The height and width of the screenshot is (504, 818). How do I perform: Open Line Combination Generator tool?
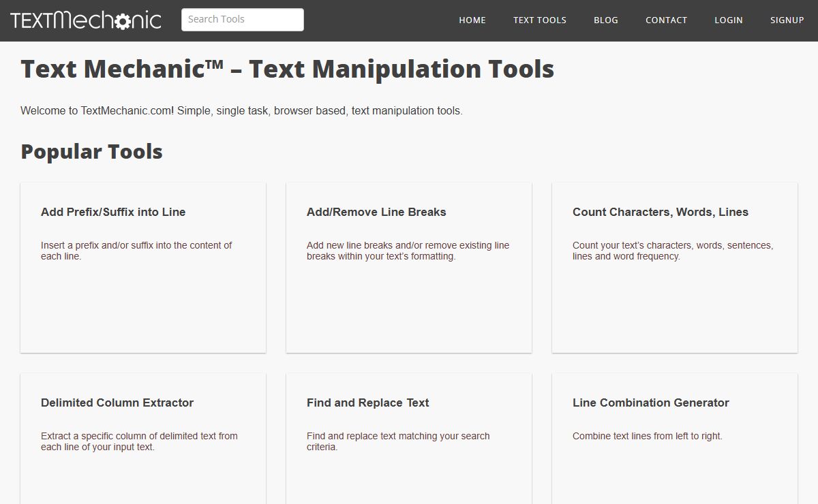point(651,403)
